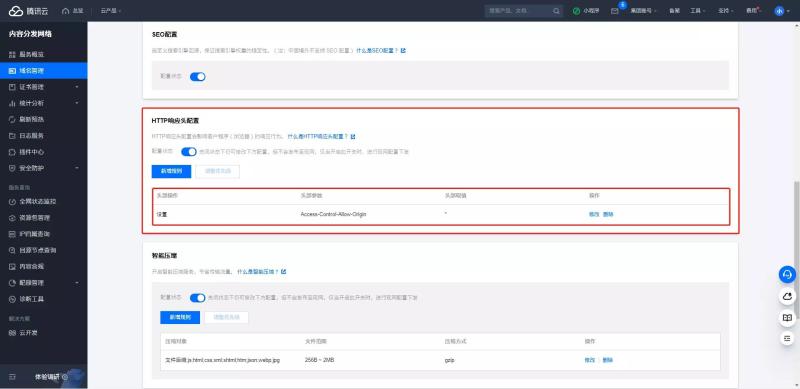Click the floating cloud shell icon
This screenshot has height=389, width=800.
tap(787, 296)
